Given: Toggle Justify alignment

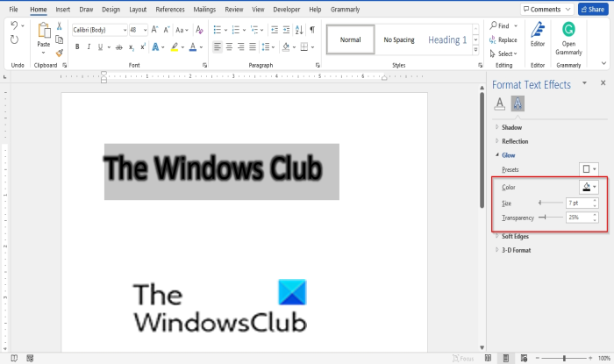Looking at the screenshot, I should 253,47.
